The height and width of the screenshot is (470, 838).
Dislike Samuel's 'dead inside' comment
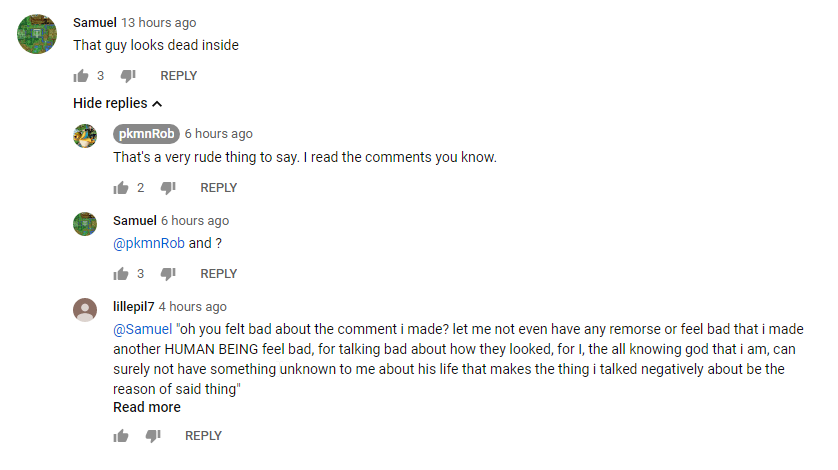click(x=128, y=76)
